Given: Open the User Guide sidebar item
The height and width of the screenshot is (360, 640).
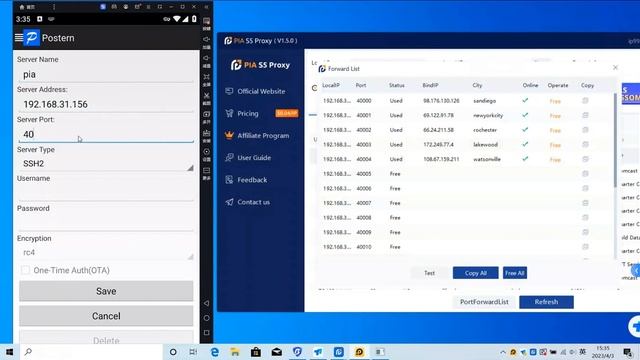Looking at the screenshot, I should click(248, 158).
